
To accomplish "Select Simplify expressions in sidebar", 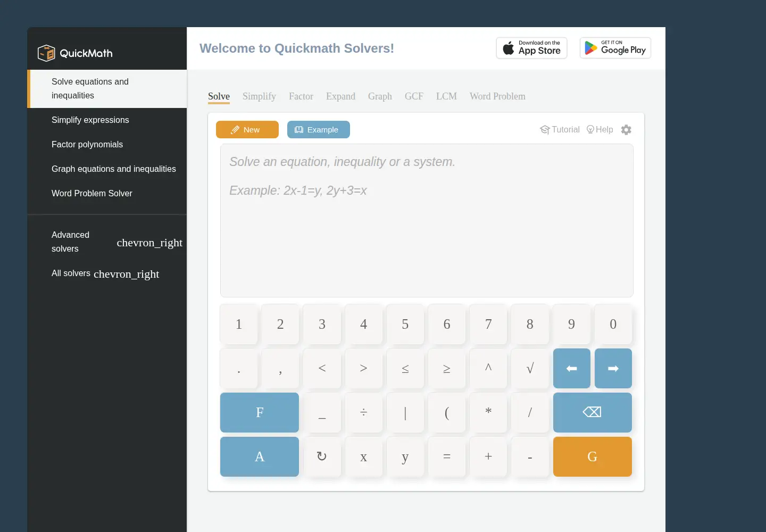I will tap(107, 120).
